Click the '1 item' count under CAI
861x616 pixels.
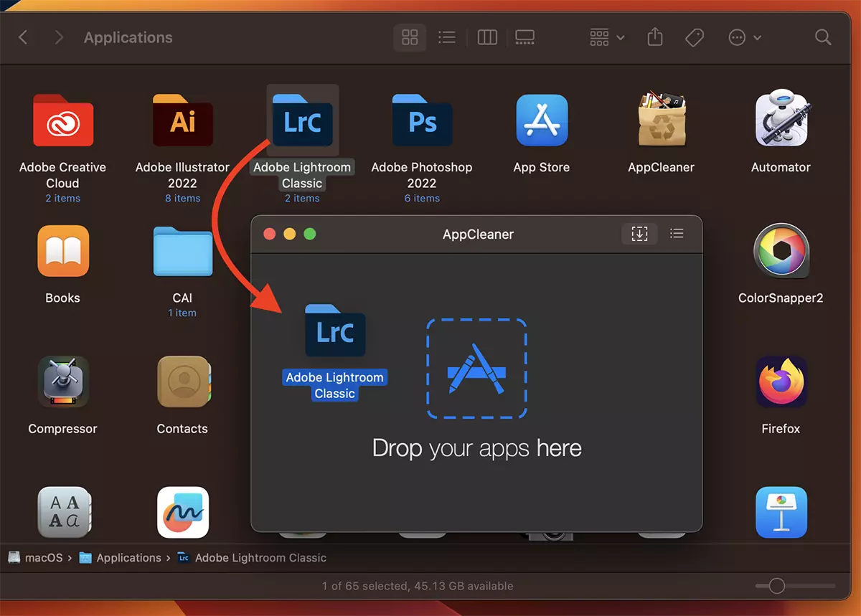(182, 313)
